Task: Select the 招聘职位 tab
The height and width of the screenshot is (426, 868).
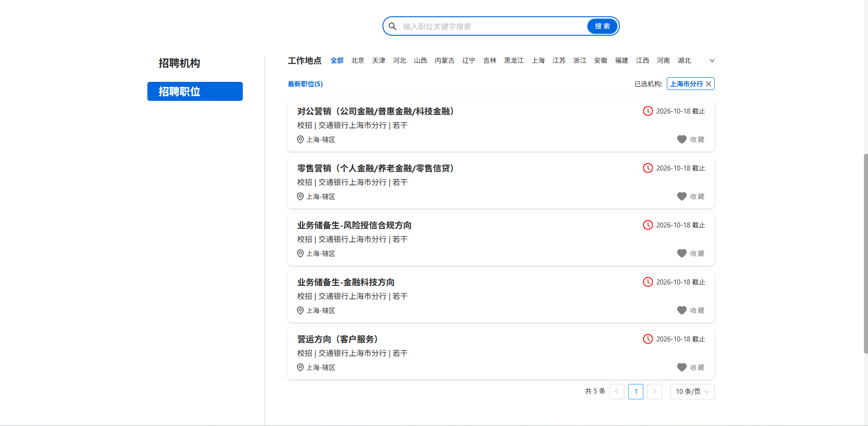Action: (x=195, y=91)
